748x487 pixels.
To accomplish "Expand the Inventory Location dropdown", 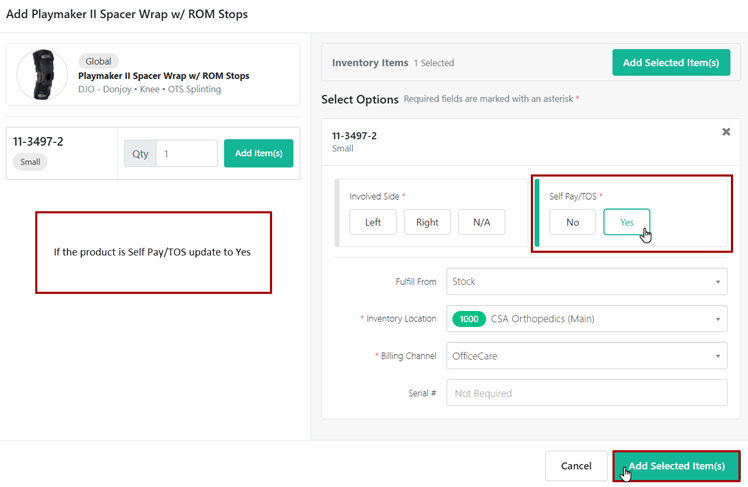I will (x=586, y=319).
